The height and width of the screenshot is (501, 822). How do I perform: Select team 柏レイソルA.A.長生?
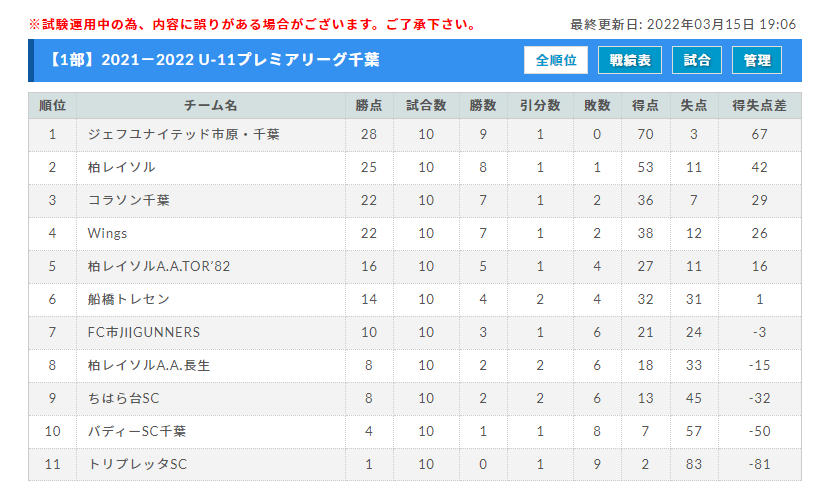149,365
